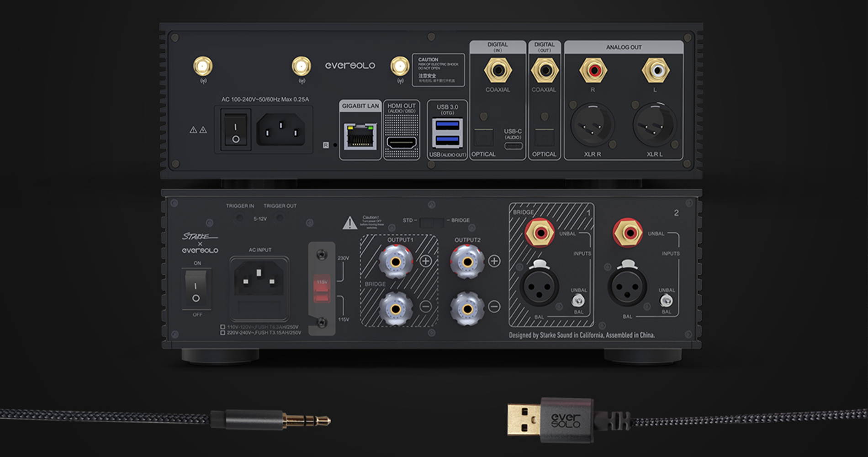Flip the STD/BRIDGE mode switch
The height and width of the screenshot is (457, 868).
point(432,223)
